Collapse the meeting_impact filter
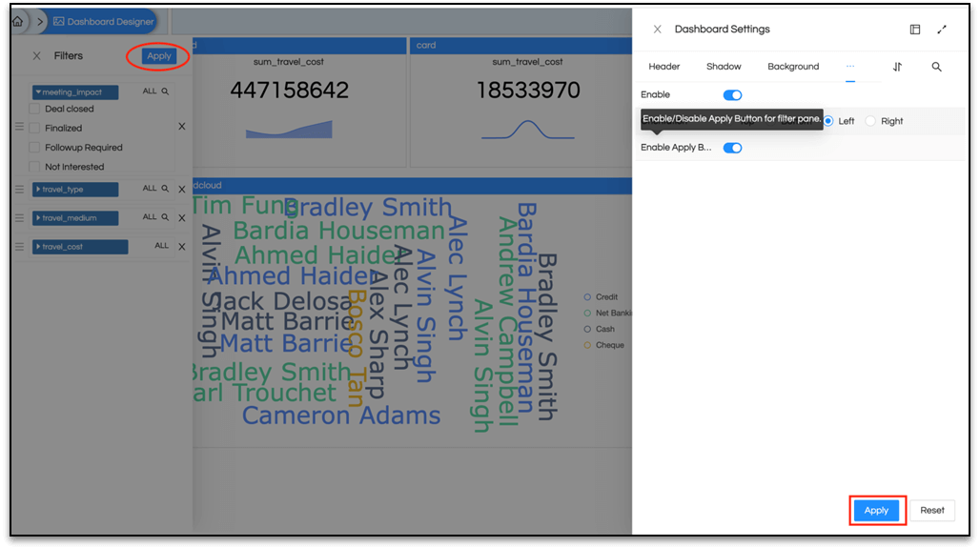Image resolution: width=980 pixels, height=547 pixels. point(75,92)
